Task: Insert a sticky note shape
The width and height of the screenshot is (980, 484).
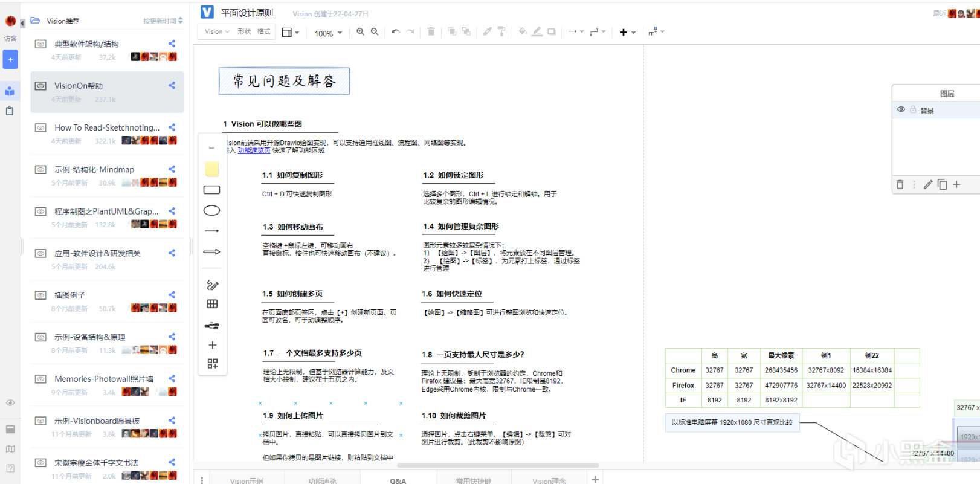Action: point(211,169)
